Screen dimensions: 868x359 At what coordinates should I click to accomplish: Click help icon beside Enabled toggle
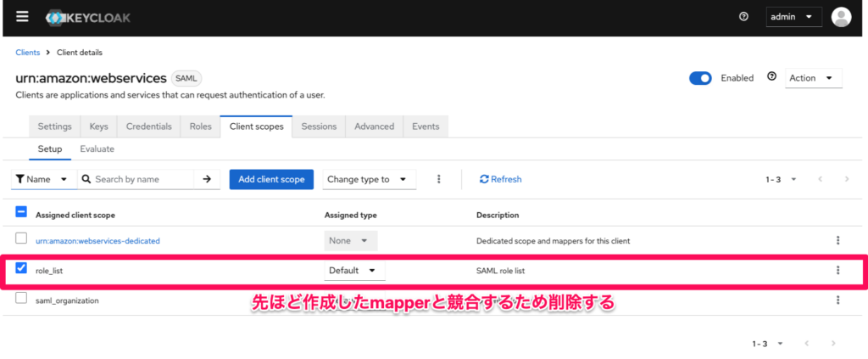pyautogui.click(x=771, y=76)
